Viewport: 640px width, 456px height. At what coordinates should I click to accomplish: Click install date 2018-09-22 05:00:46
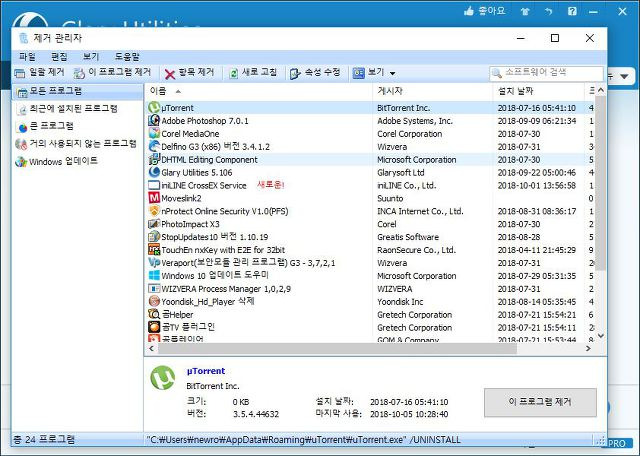[x=537, y=172]
